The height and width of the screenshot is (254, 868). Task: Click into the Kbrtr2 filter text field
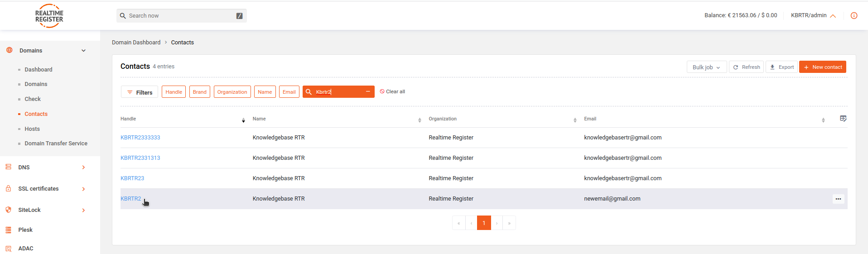[338, 92]
